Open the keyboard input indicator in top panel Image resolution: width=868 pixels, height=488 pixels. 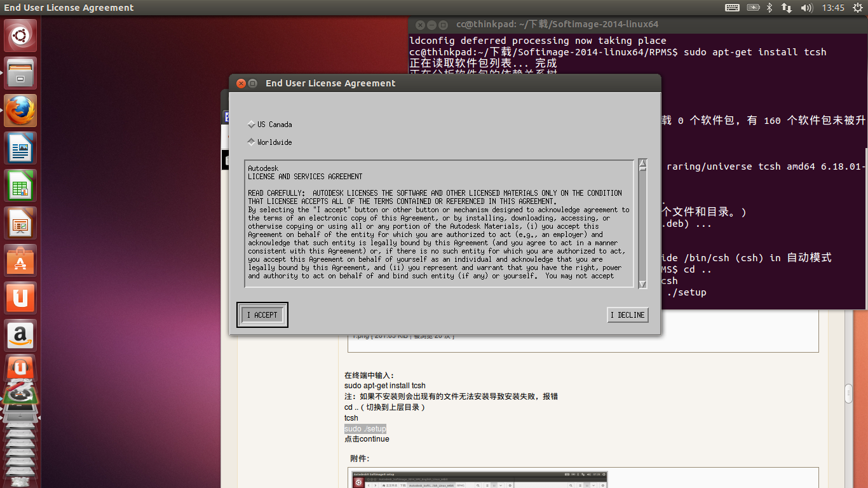click(x=732, y=8)
